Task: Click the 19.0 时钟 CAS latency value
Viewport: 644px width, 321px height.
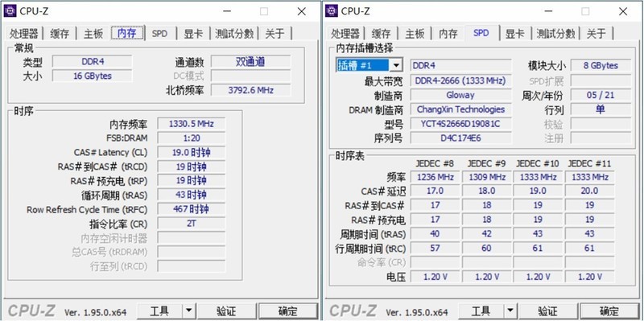Action: (192, 152)
